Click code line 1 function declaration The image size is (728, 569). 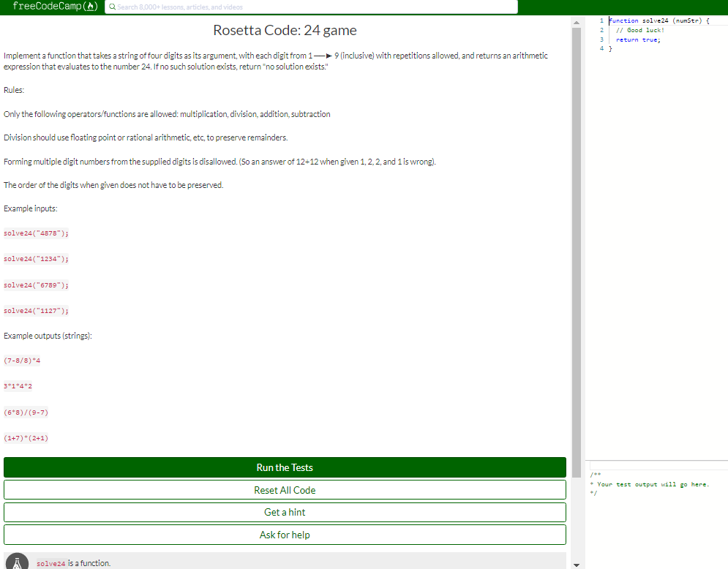(x=659, y=20)
